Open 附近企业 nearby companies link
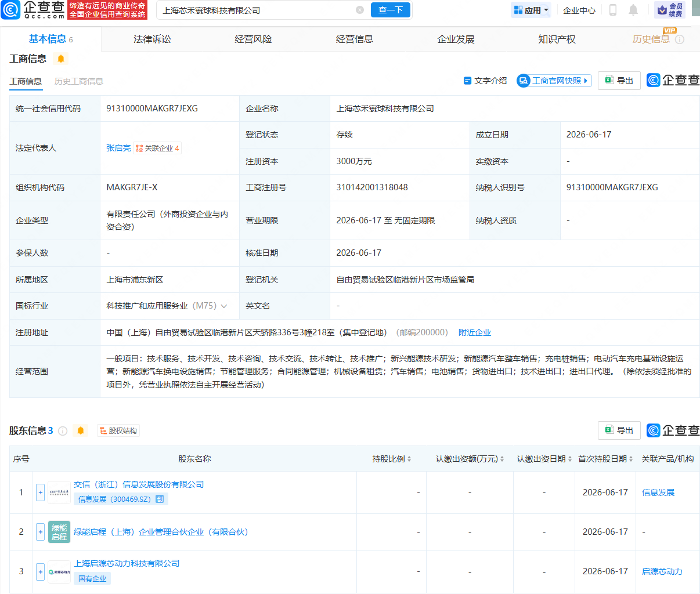This screenshot has height=594, width=700. click(x=475, y=332)
